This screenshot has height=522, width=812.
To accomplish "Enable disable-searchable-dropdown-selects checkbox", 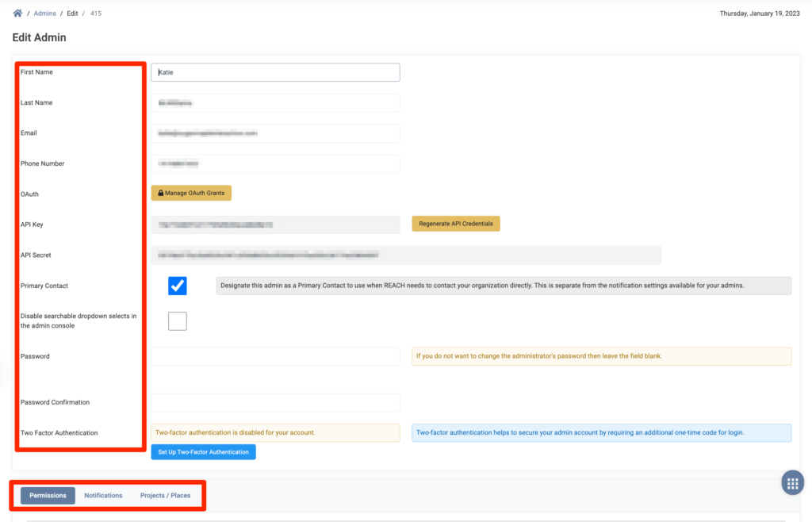I will (x=177, y=321).
